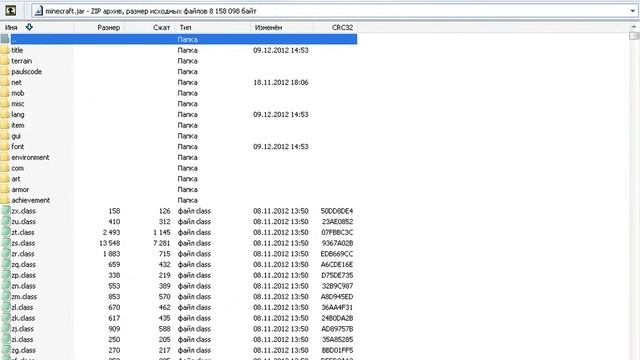Select the art folder icon

[5, 179]
